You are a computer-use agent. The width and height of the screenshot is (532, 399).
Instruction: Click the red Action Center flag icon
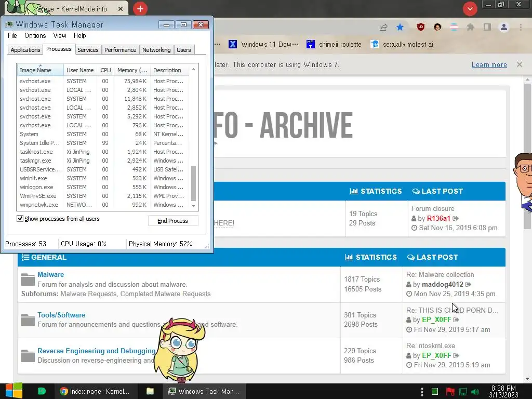point(450,392)
